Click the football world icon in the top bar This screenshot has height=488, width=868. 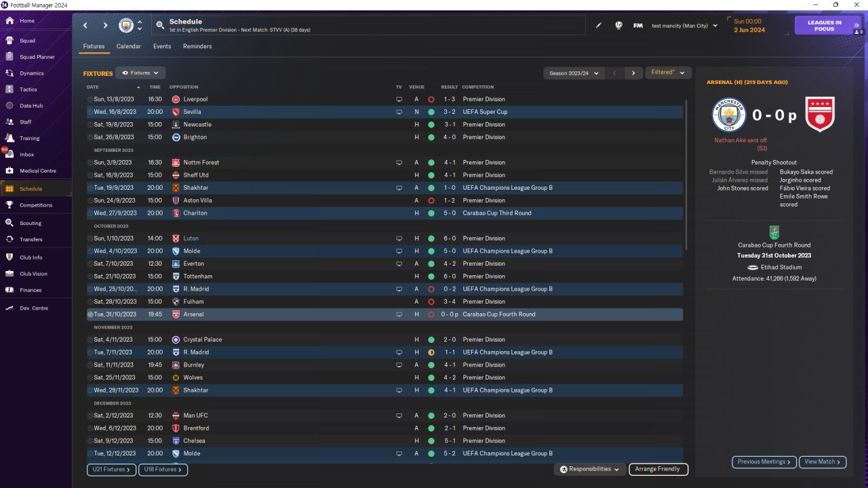point(618,26)
